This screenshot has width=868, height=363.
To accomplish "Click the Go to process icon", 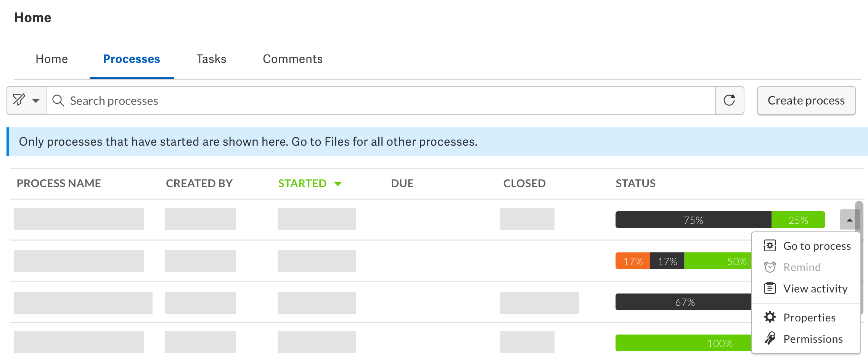I will point(770,246).
